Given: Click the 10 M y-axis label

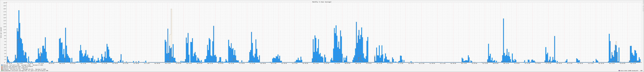Looking at the screenshot, I should [x=4, y=33].
